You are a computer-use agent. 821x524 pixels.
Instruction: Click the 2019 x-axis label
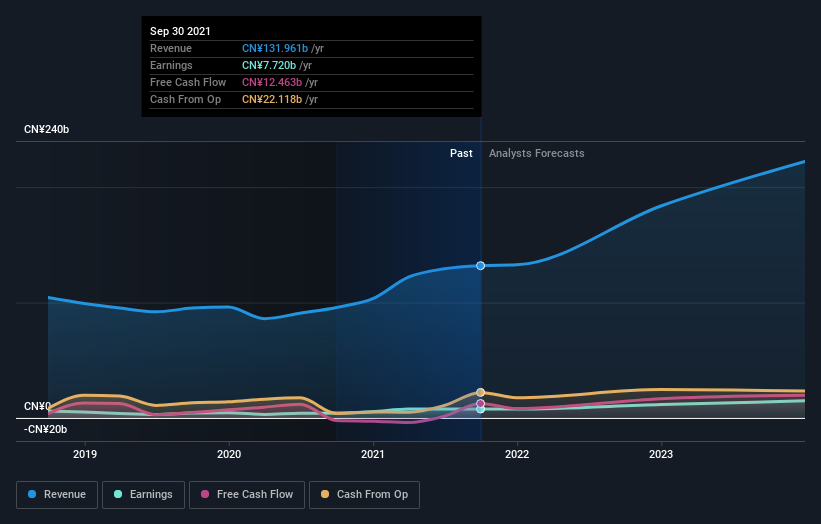(x=85, y=454)
